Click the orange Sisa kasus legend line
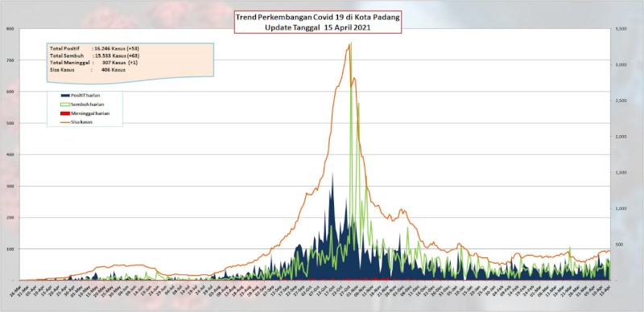The height and width of the screenshot is (312, 644). pos(65,122)
